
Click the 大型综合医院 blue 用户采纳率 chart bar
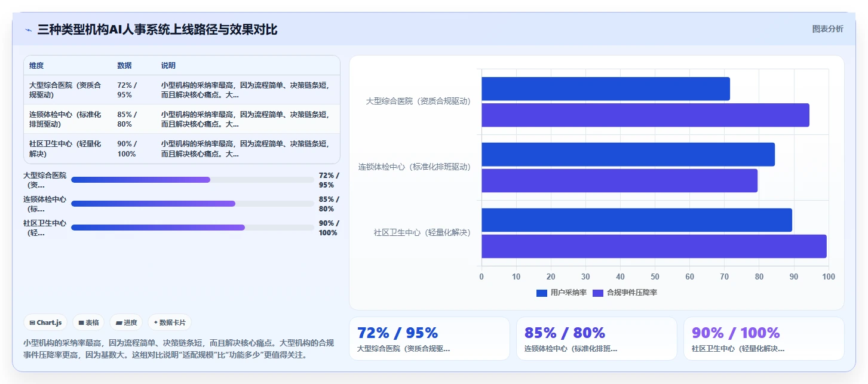coord(606,88)
